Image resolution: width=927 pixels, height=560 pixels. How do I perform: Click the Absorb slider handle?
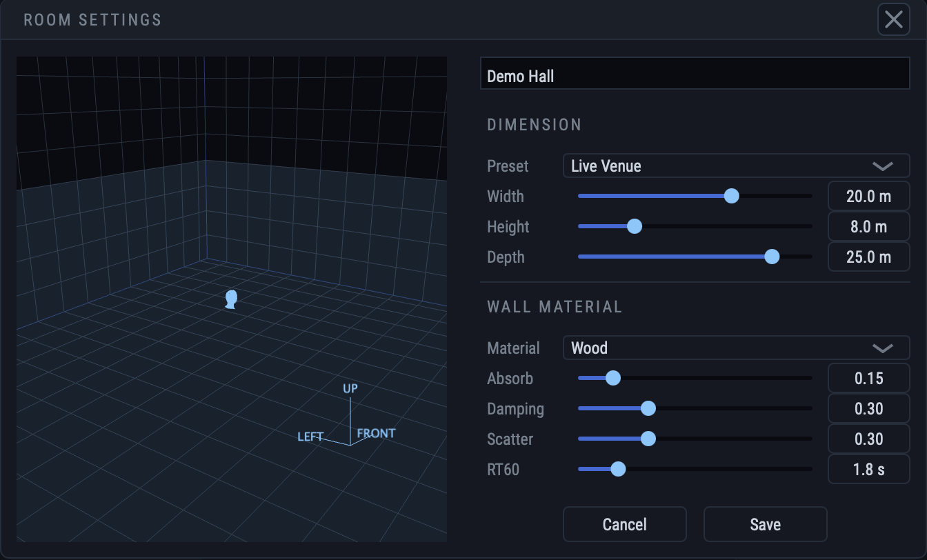tap(612, 379)
